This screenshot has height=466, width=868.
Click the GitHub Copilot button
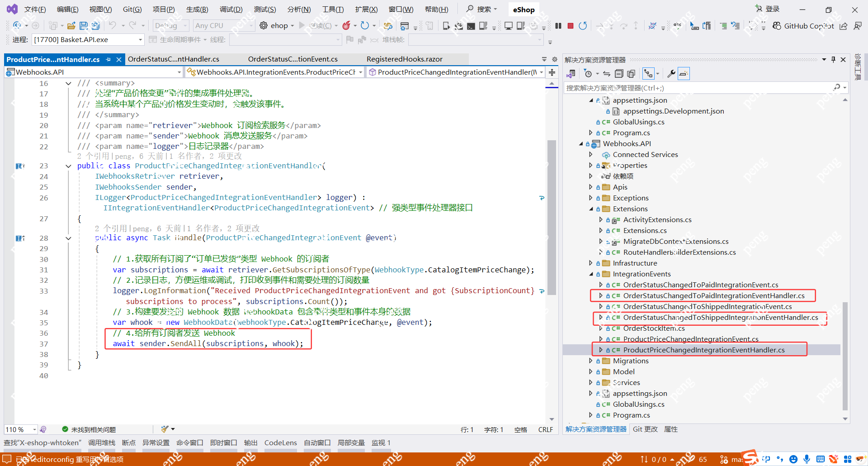click(x=803, y=26)
